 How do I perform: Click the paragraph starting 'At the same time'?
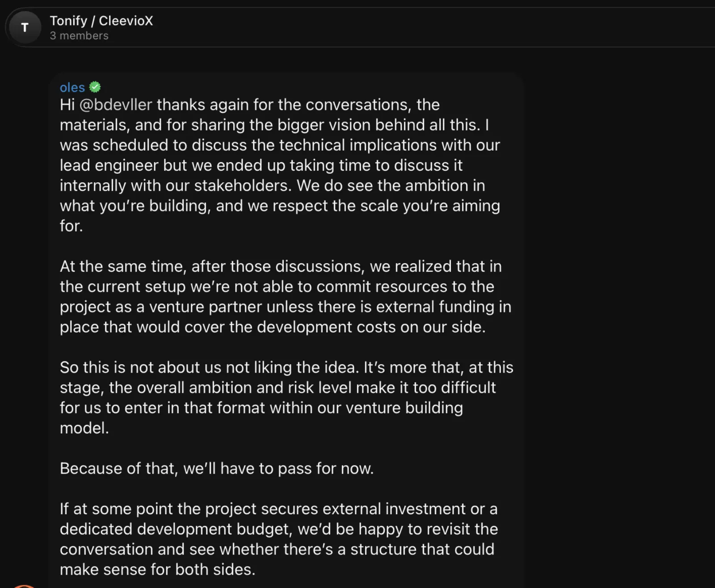click(x=286, y=297)
